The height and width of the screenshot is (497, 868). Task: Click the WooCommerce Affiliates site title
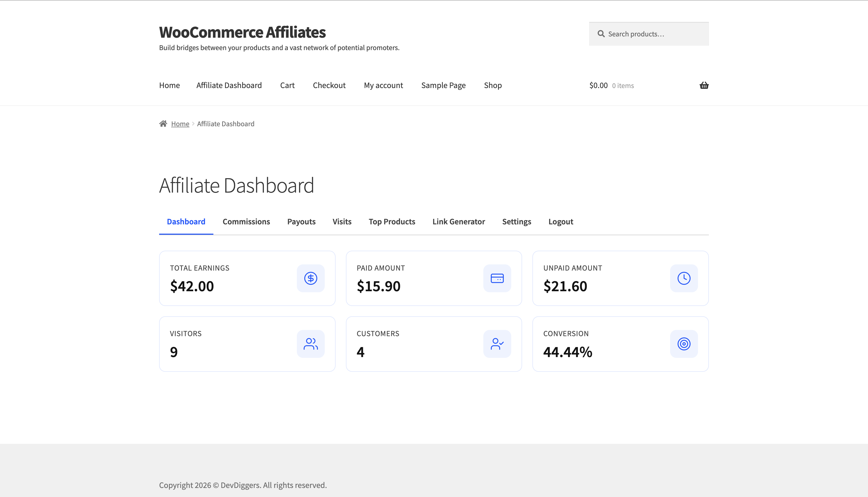click(x=242, y=32)
